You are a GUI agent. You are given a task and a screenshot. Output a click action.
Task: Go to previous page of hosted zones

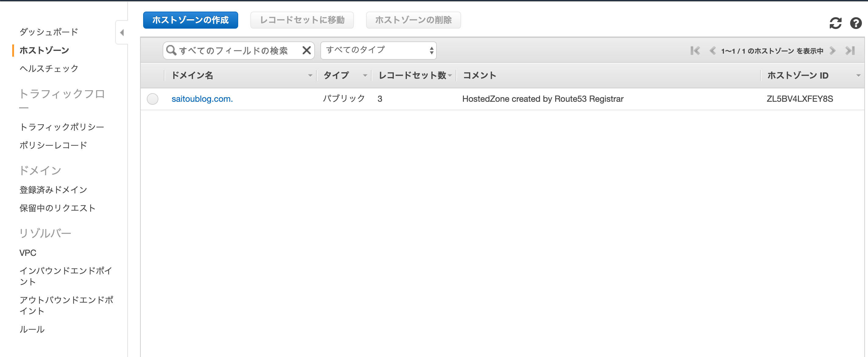coord(712,51)
